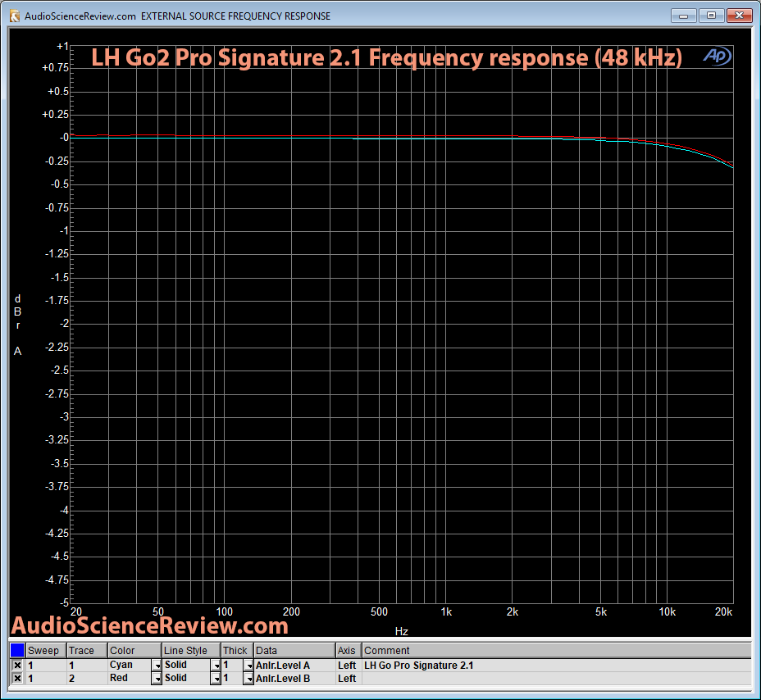Image resolution: width=761 pixels, height=700 pixels.
Task: Uncheck the Red trace visibility checkbox
Action: pos(17,678)
